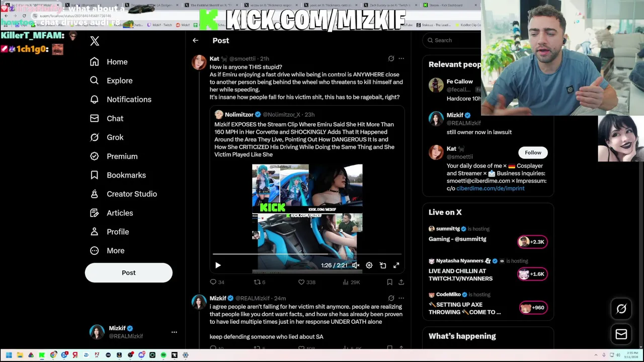Click the Articles icon
This screenshot has height=362, width=644.
click(94, 213)
